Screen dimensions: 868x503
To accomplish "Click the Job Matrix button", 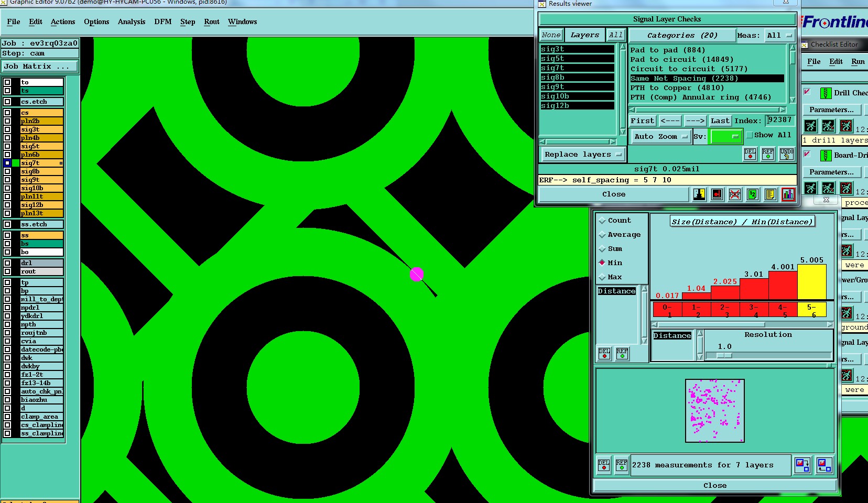I will 40,67.
